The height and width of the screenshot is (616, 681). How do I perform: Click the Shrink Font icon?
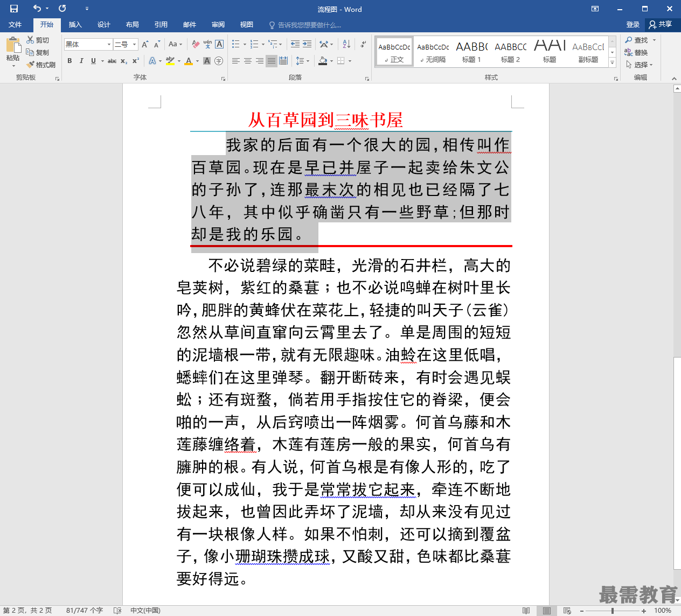157,44
